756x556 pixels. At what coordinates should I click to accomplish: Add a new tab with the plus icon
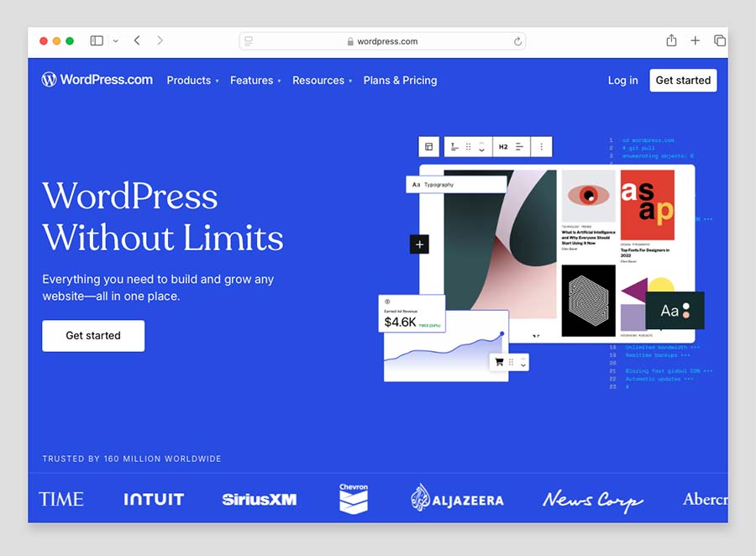pyautogui.click(x=695, y=41)
